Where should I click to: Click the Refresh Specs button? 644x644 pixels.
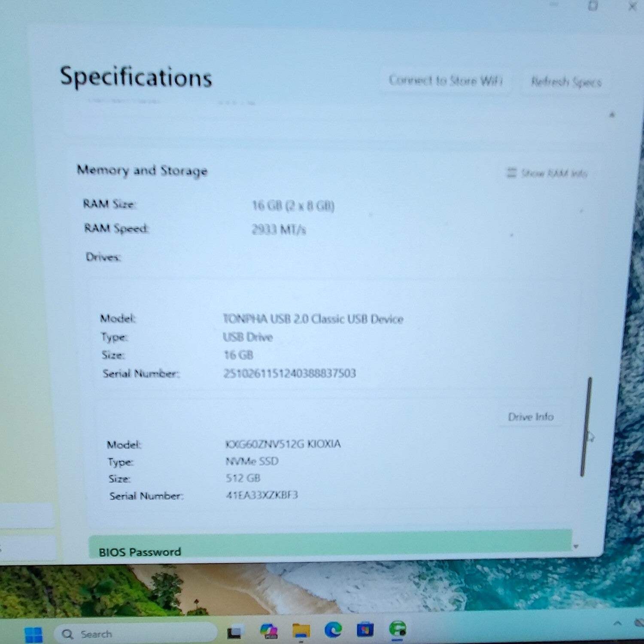(x=566, y=82)
